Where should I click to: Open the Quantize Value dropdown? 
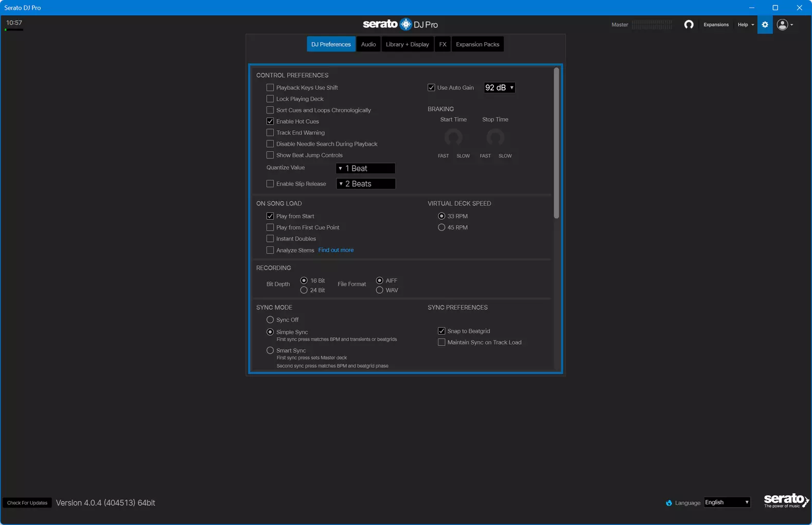point(365,168)
